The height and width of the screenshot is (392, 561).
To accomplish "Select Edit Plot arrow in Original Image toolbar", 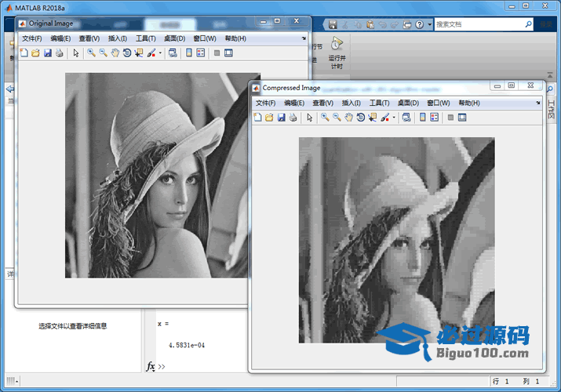I will (x=76, y=53).
